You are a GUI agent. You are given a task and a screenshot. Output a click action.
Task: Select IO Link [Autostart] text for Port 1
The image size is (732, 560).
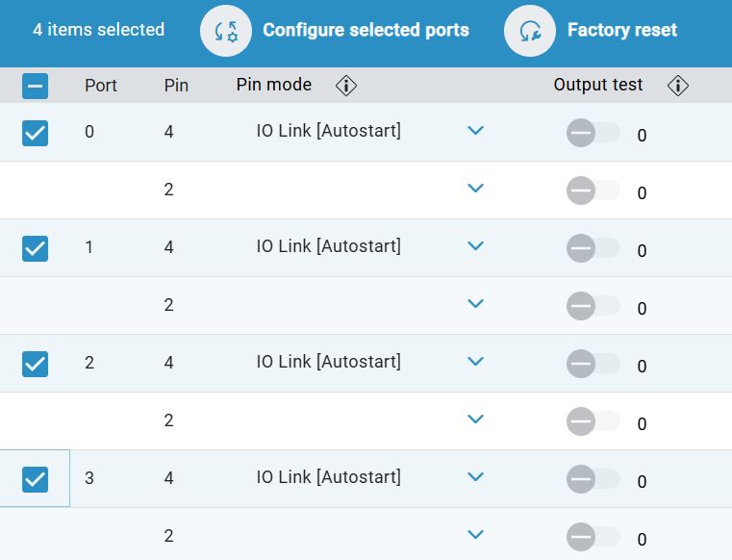pyautogui.click(x=328, y=246)
